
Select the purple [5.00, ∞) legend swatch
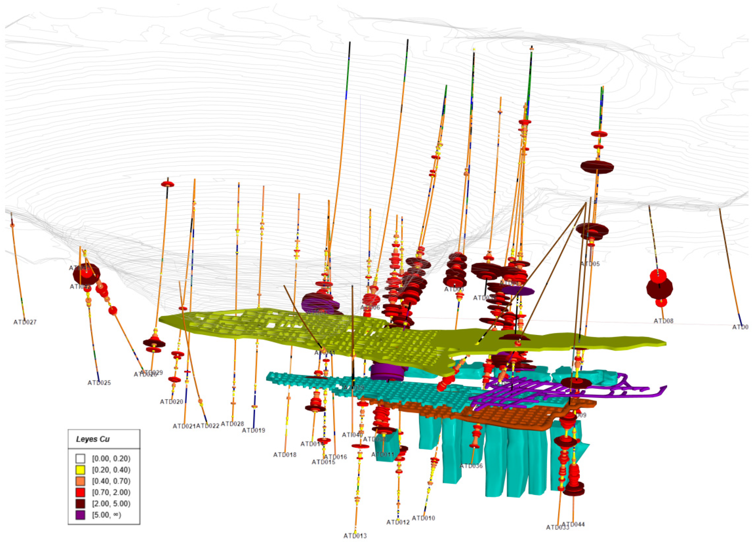coord(80,515)
